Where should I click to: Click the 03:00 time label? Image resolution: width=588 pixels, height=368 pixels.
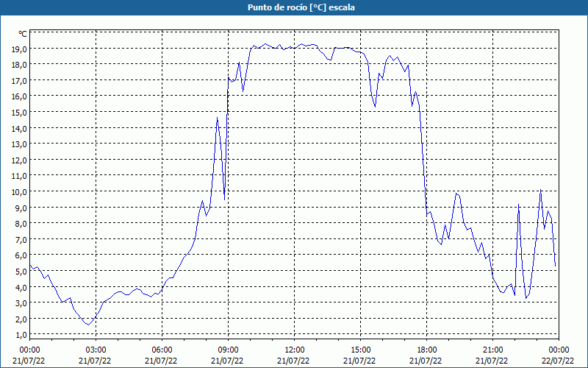96,350
